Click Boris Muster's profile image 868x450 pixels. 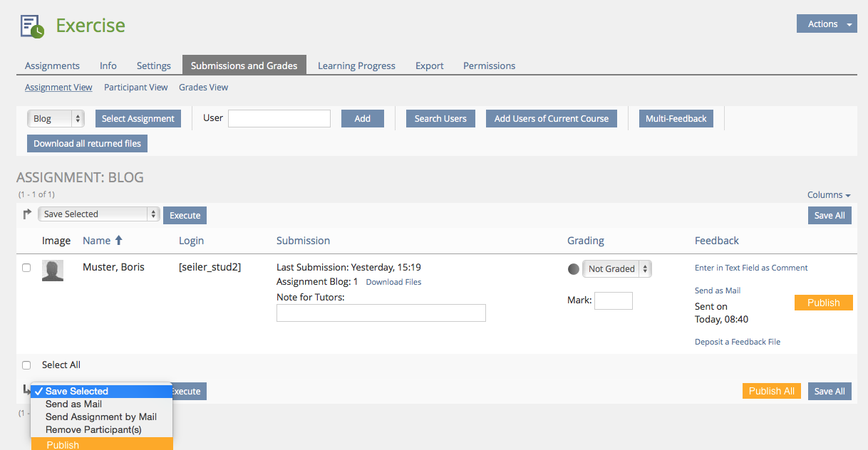(x=53, y=271)
